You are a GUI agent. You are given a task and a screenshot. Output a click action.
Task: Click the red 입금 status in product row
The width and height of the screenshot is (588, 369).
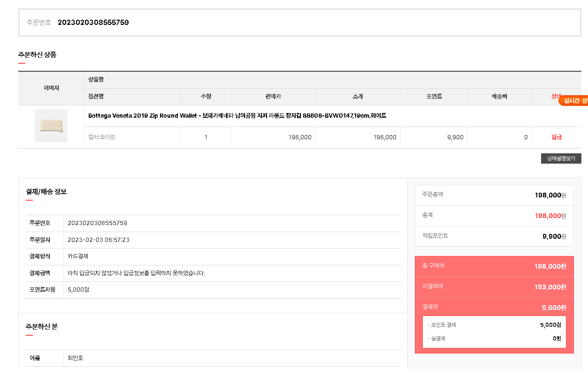pos(556,137)
